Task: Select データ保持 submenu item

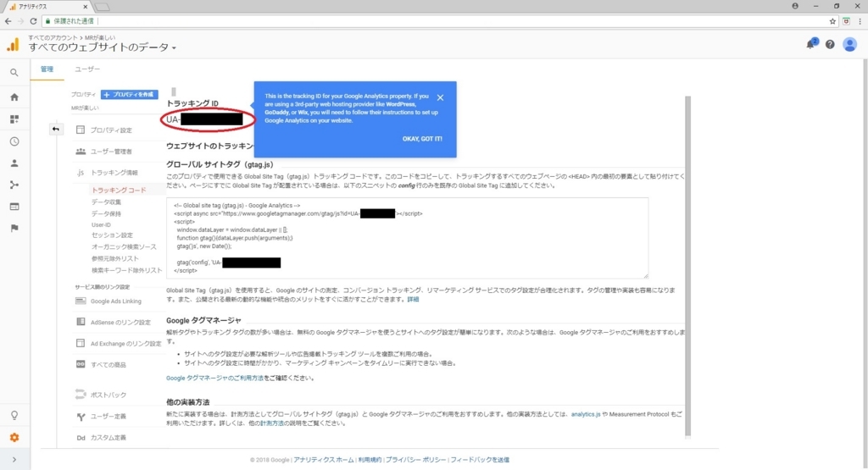Action: tap(106, 213)
